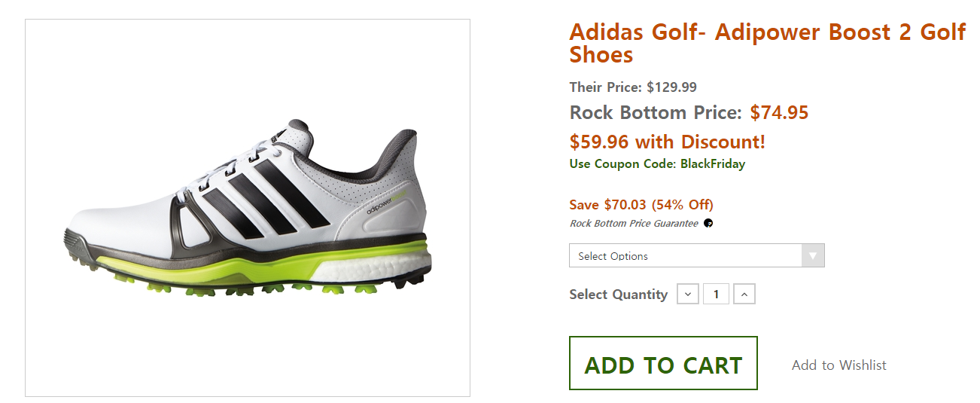Click the Adipower Boost 2 Golf Shoes title
Screen dimensions: 980x403
coord(767,43)
